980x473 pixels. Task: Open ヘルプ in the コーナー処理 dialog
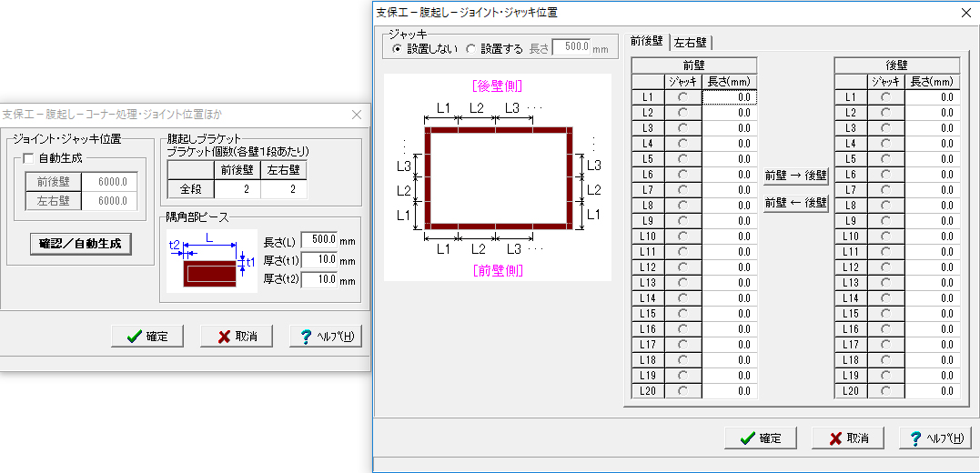[326, 337]
